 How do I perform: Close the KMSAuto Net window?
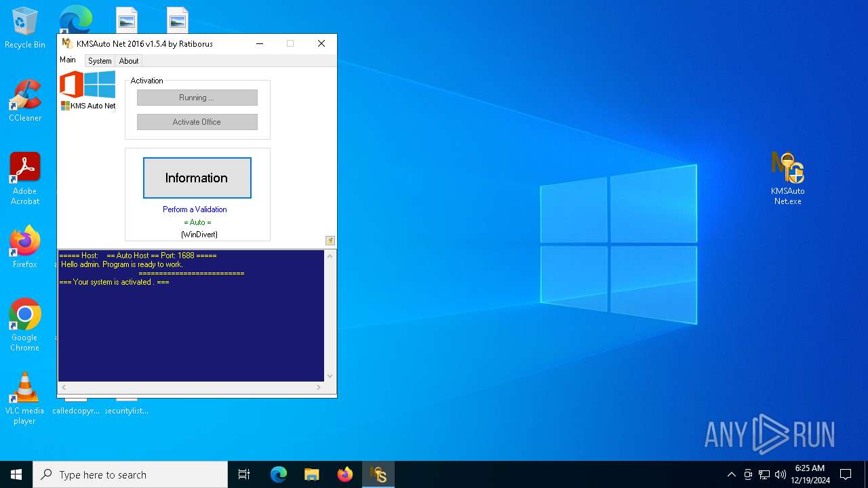321,43
